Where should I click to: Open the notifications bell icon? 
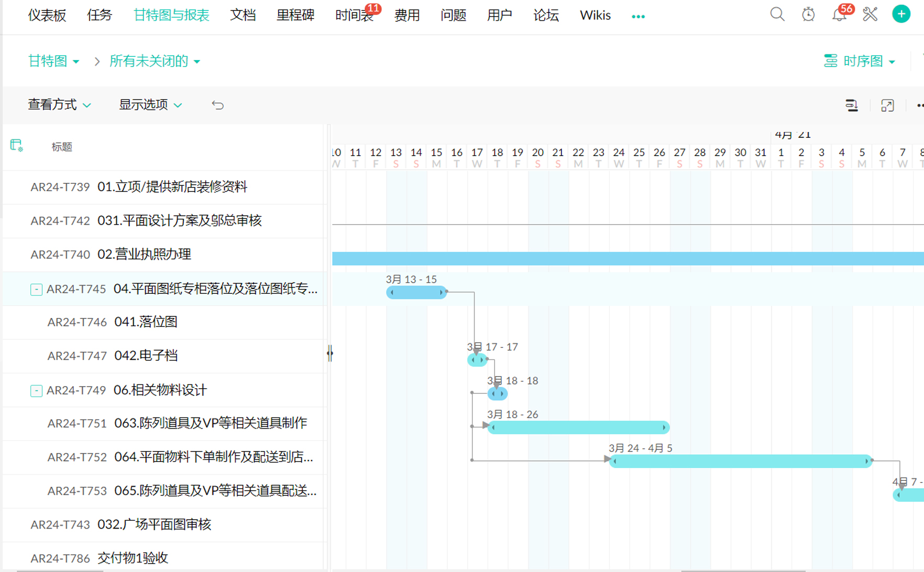[839, 15]
